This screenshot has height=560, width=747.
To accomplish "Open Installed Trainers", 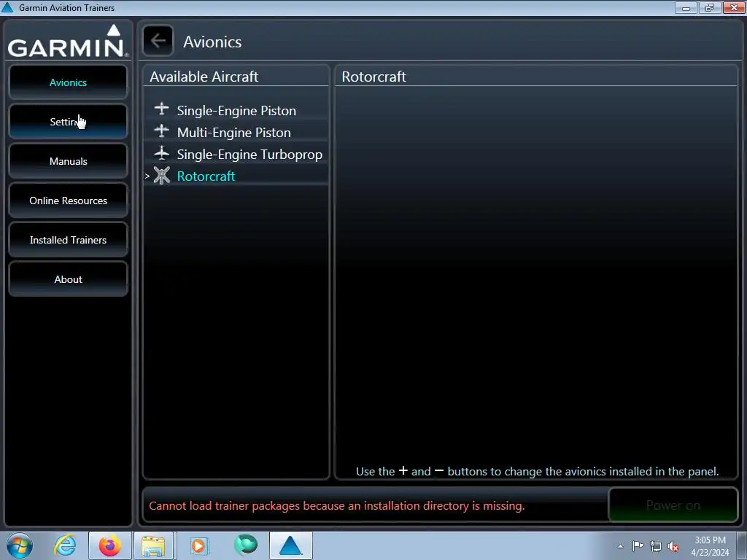I will point(68,240).
